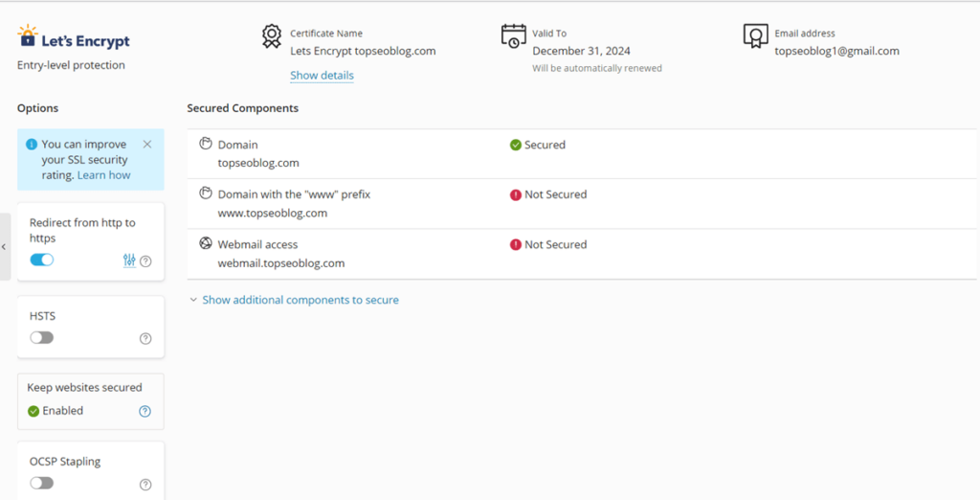Enable the HSTS toggle
The height and width of the screenshot is (500, 980).
[x=42, y=337]
